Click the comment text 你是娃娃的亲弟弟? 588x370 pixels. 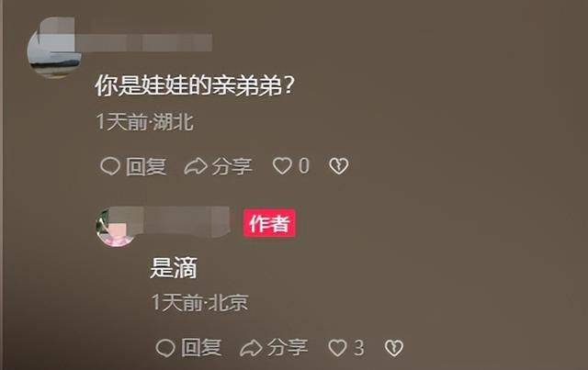[194, 86]
